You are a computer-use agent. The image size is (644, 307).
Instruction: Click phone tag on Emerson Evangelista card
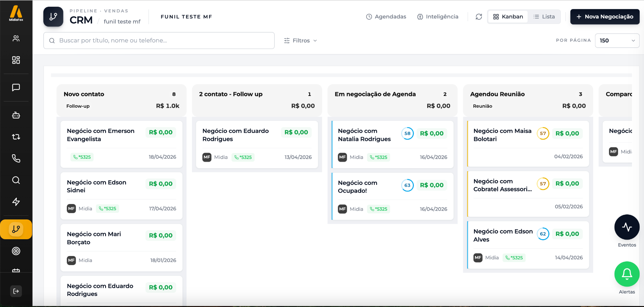click(82, 157)
